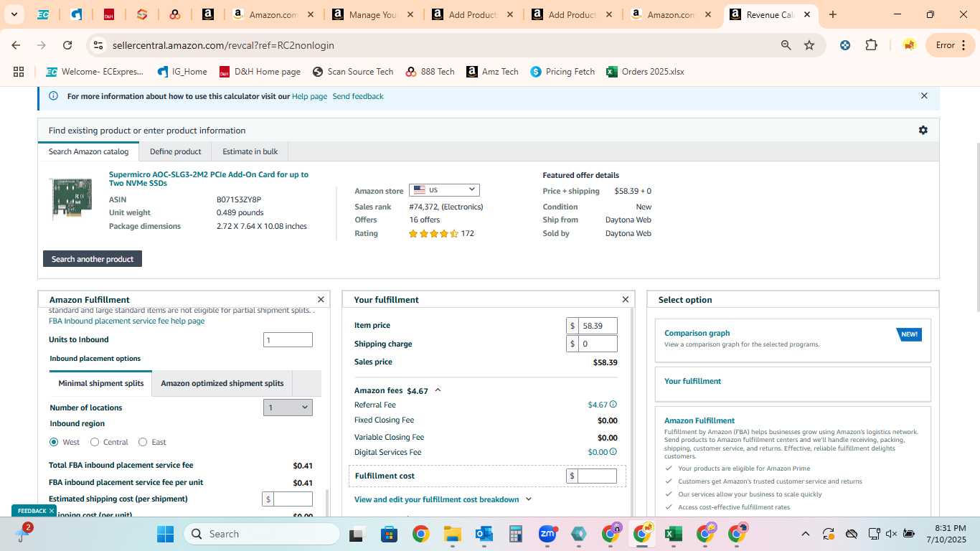Dismiss the help info banner
This screenshot has height=551, width=980.
(x=924, y=95)
